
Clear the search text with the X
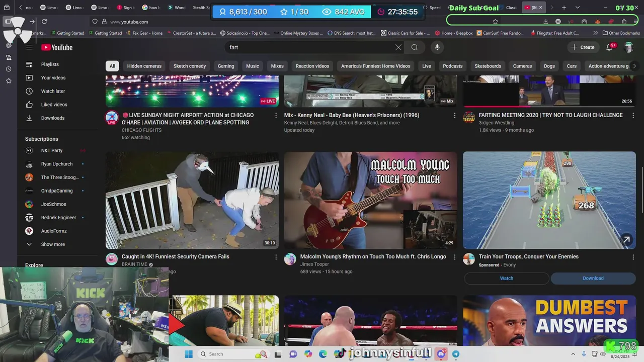[x=398, y=47]
